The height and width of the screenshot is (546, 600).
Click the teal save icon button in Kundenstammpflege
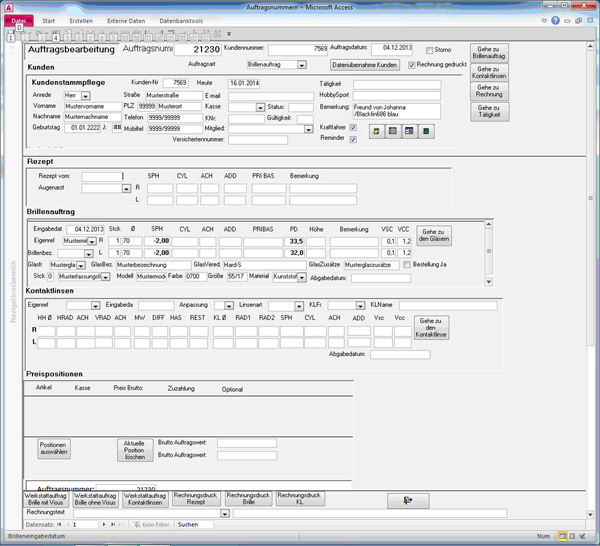pyautogui.click(x=426, y=131)
